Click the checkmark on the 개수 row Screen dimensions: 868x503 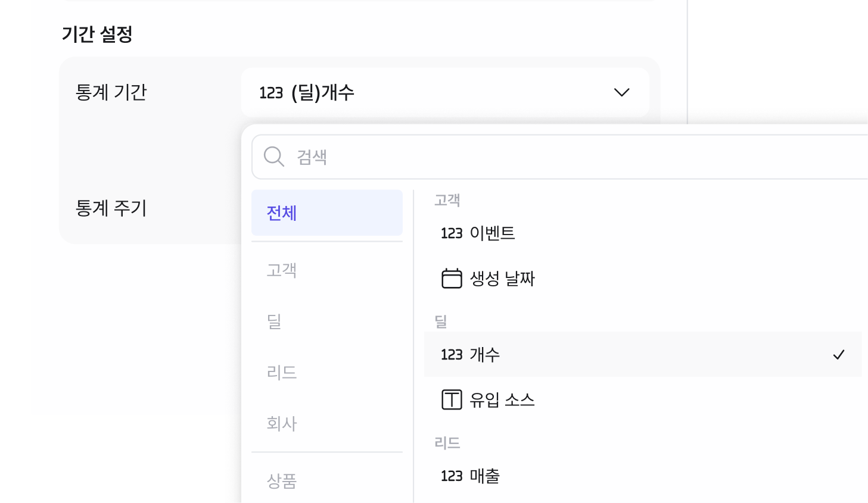[x=839, y=355]
